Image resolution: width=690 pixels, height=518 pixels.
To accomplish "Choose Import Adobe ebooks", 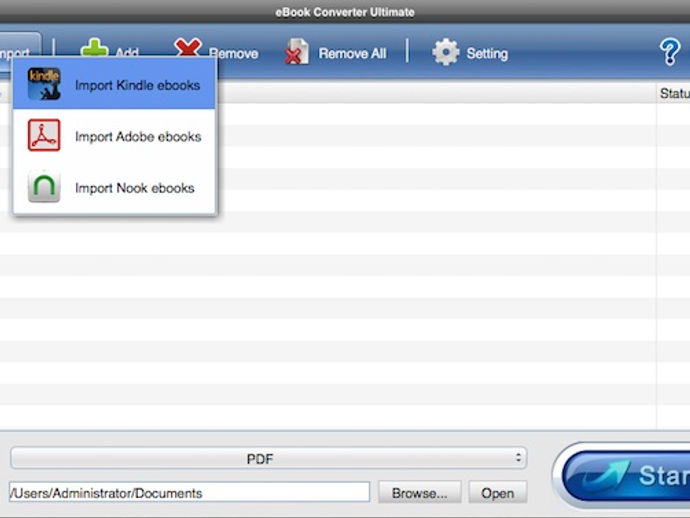I will [x=114, y=136].
